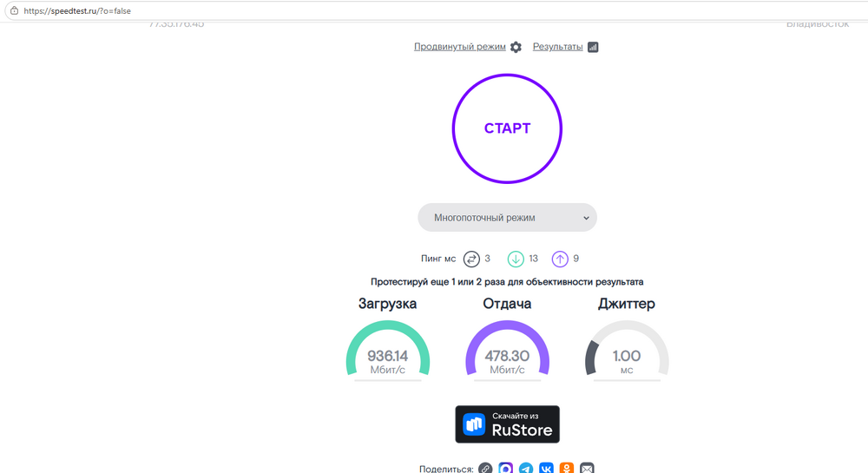Share via purple messenger icon
This screenshot has height=473, width=868.
click(505, 468)
